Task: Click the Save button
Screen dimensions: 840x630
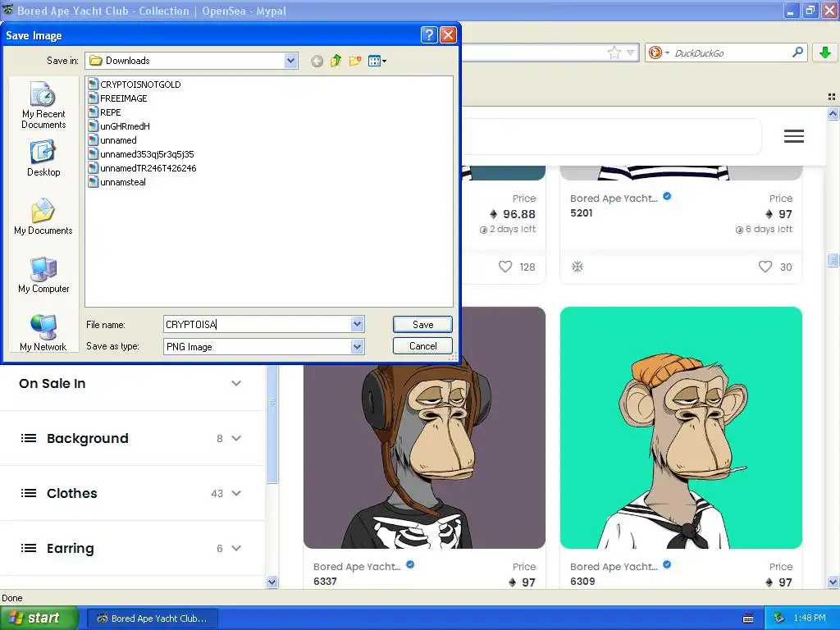Action: [422, 325]
